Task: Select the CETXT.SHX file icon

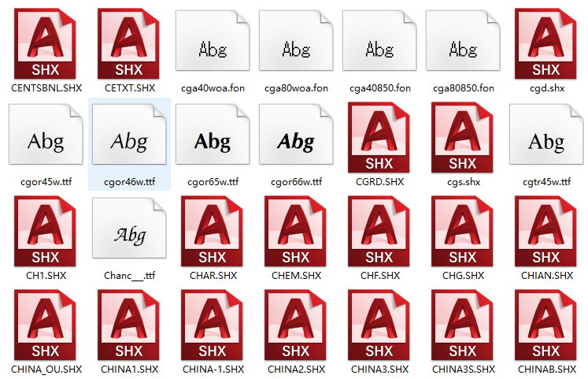Action: (128, 43)
